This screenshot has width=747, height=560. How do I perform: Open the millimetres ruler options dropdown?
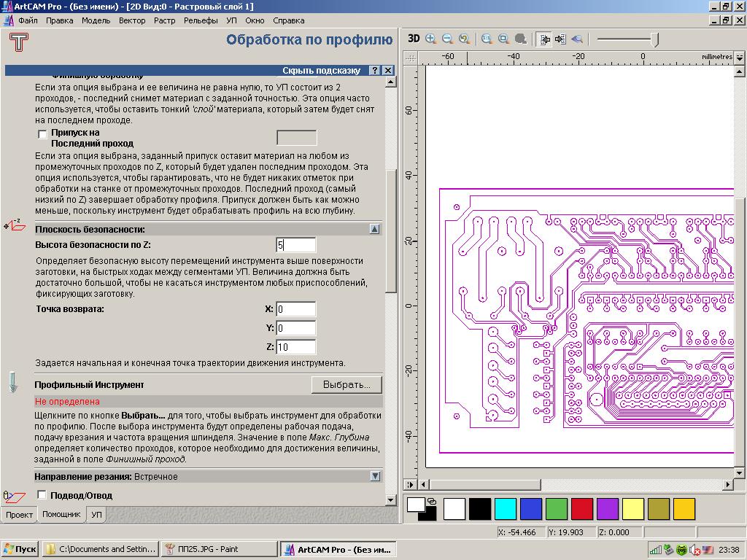coord(740,57)
